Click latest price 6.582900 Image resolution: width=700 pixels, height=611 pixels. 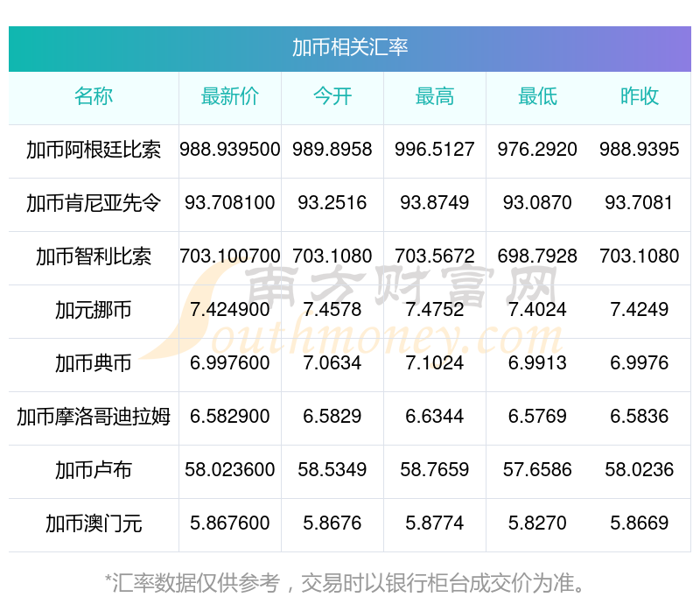click(229, 417)
